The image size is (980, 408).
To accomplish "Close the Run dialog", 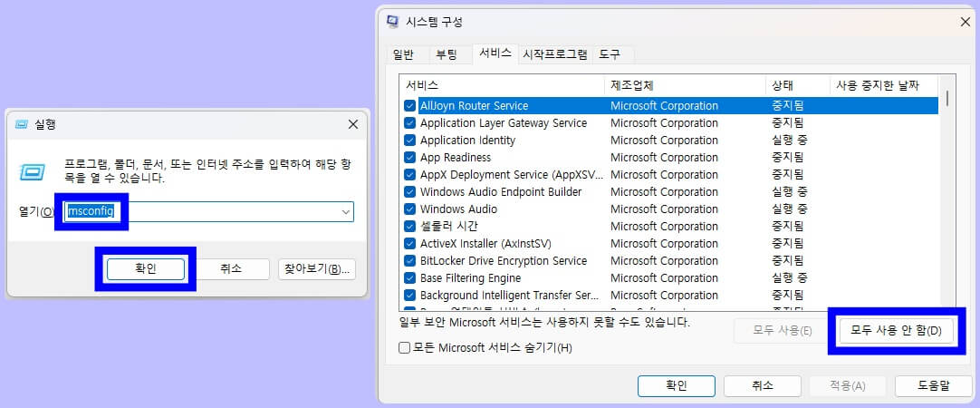I will click(353, 124).
